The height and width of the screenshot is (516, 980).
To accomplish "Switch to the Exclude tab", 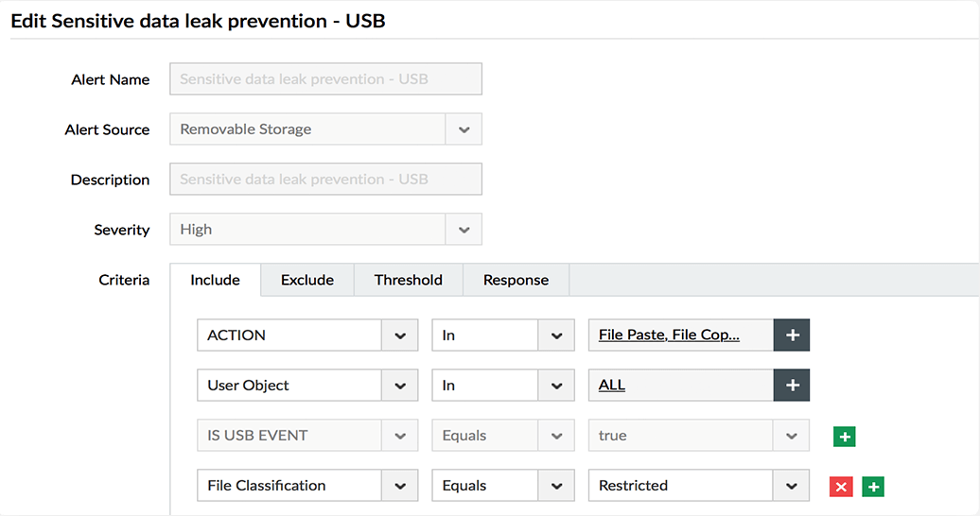I will click(x=307, y=280).
